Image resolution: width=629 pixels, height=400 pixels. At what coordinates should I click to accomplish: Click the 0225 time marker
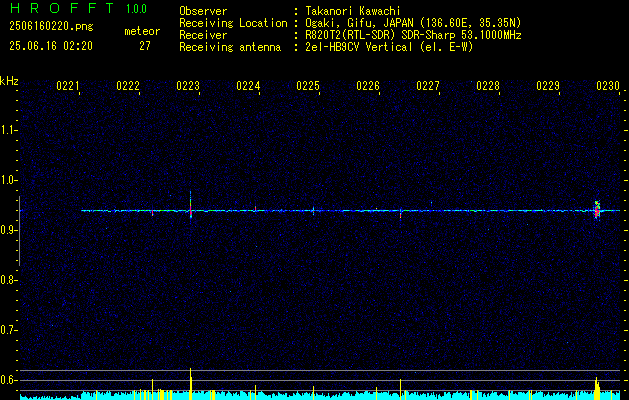click(308, 86)
